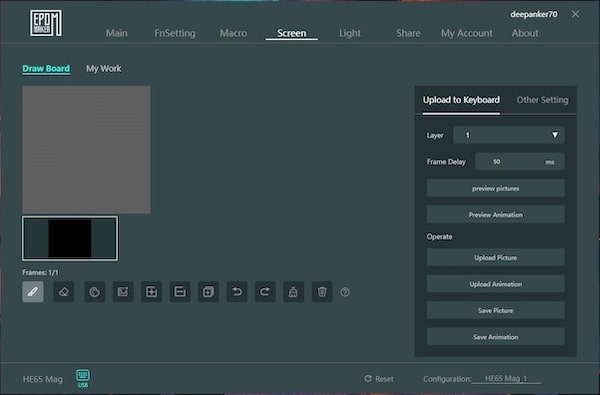Viewport: 600px width, 395px height.
Task: Go to the Light tab
Action: tap(350, 33)
